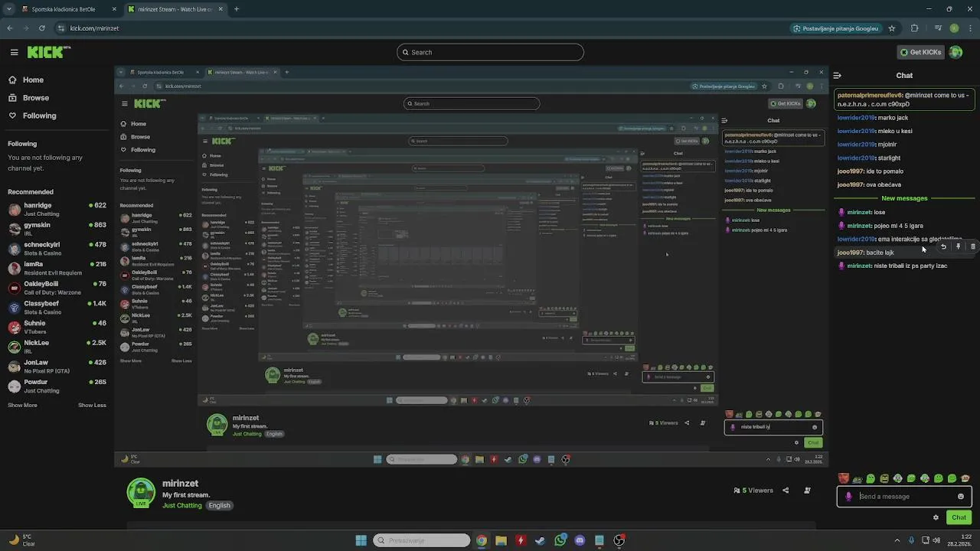Delete the jooo1997 bacite lajk message
The width and height of the screenshot is (980, 551).
(x=973, y=246)
